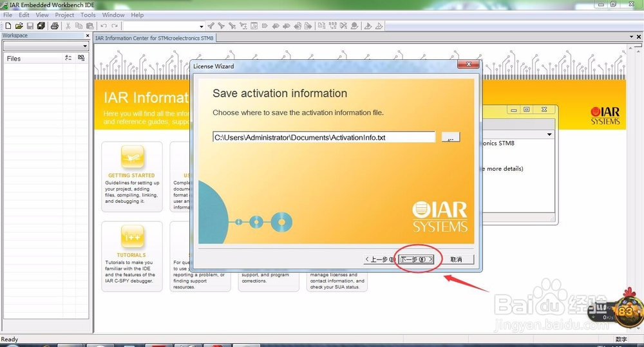Screen dimensions: 644x347
Task: Open the Help menu
Action: point(137,15)
